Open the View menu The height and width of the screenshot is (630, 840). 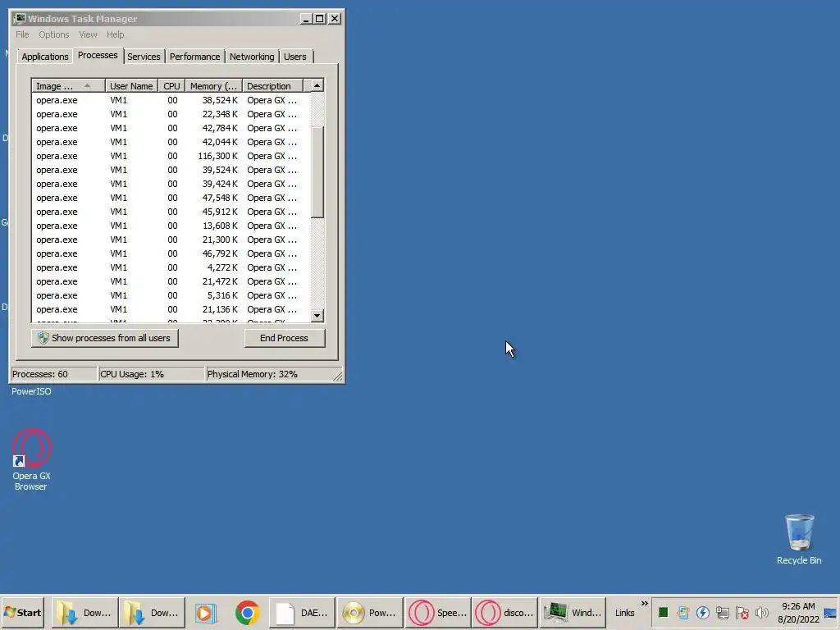pyautogui.click(x=88, y=34)
